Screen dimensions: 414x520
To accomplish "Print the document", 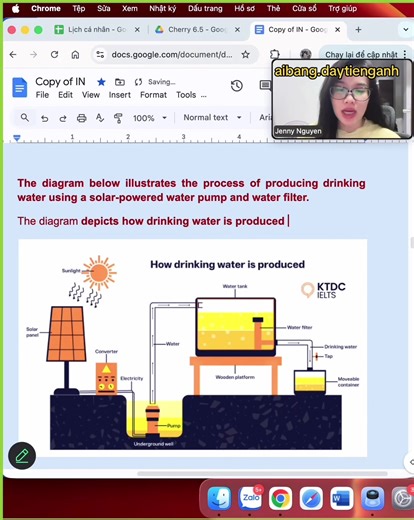I will coord(81,118).
